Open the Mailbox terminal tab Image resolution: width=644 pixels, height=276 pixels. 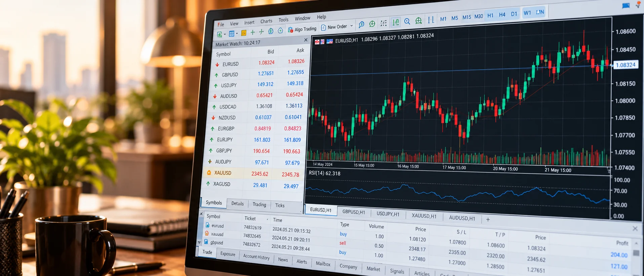[323, 264]
